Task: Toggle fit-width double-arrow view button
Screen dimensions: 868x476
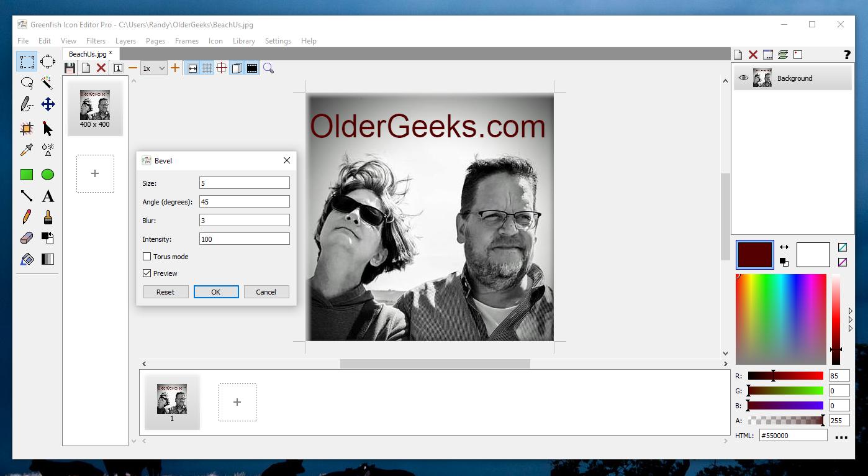Action: pyautogui.click(x=192, y=68)
